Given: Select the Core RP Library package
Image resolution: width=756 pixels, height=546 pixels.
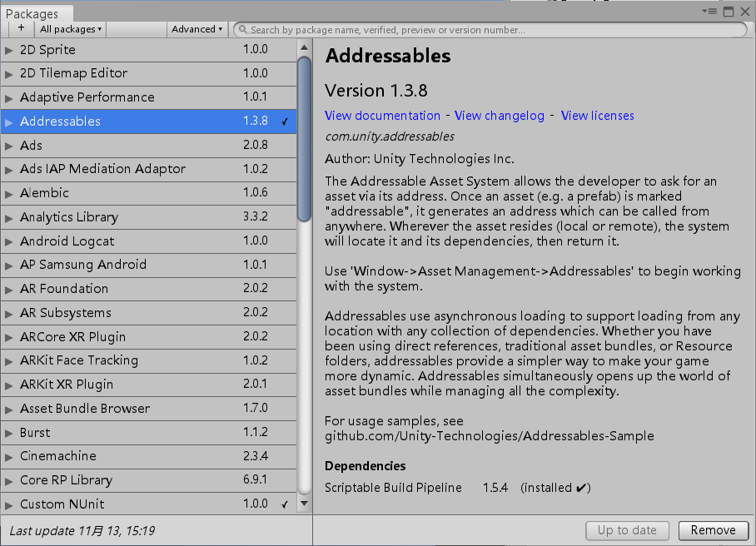Looking at the screenshot, I should pyautogui.click(x=148, y=480).
